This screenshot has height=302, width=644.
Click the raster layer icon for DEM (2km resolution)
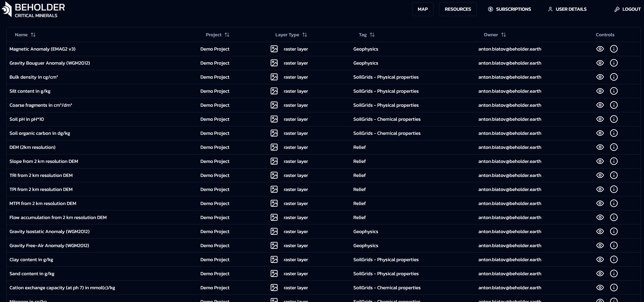point(274,147)
